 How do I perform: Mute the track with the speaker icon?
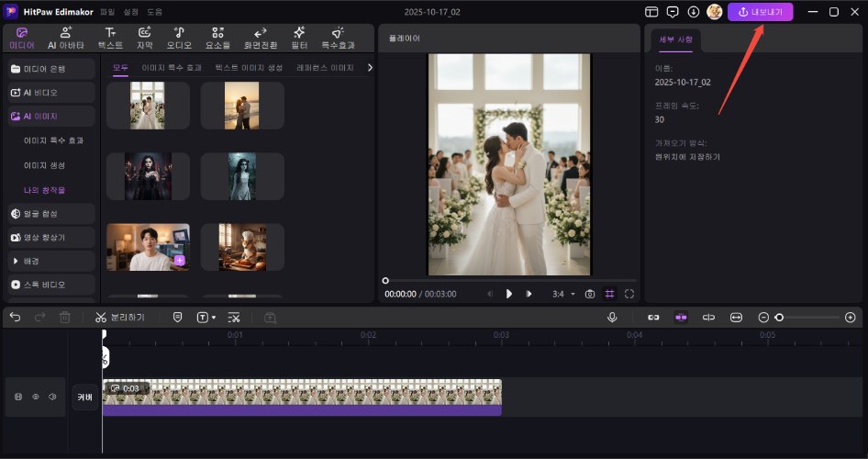52,397
